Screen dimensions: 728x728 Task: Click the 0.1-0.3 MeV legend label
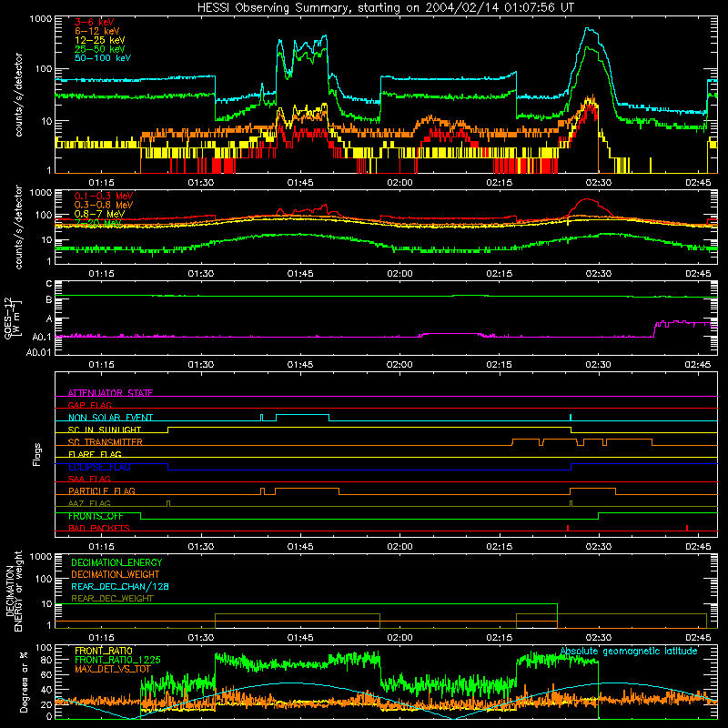pyautogui.click(x=104, y=196)
